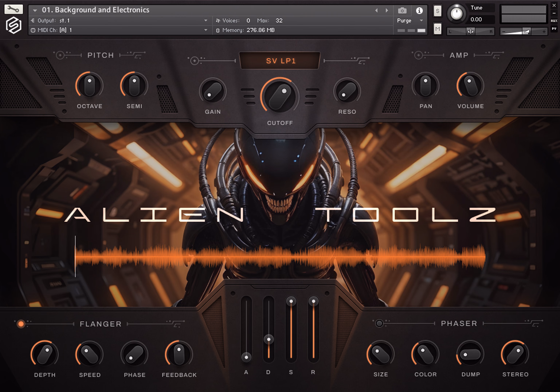560x392 pixels.
Task: Adjust the header output volume slider
Action: 524,31
